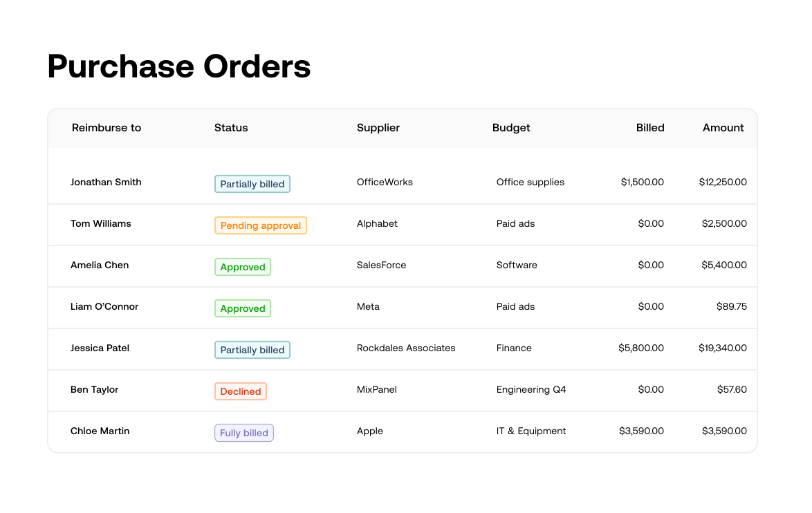Click Partially billed badge for Jonathan Smith

[x=252, y=184]
